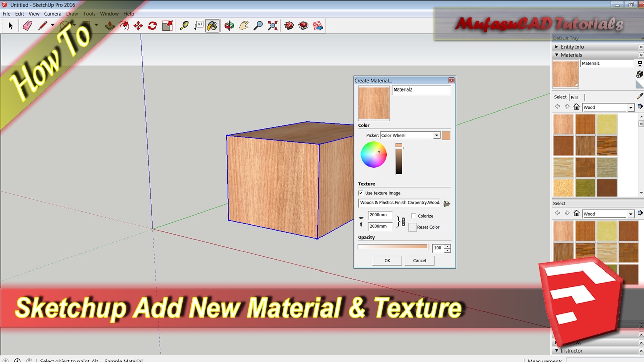Select the Orbit tool

click(229, 26)
